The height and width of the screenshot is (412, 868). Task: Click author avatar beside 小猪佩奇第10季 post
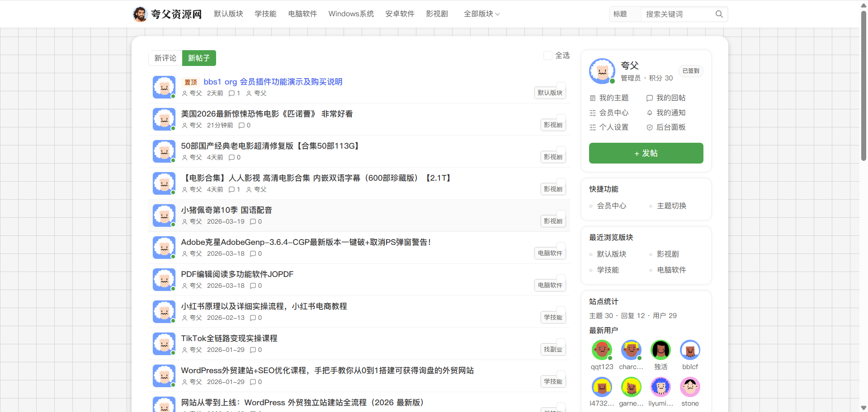click(164, 215)
